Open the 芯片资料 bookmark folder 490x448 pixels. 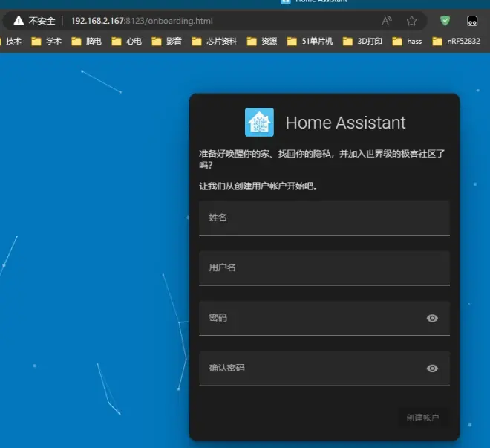[x=214, y=42]
